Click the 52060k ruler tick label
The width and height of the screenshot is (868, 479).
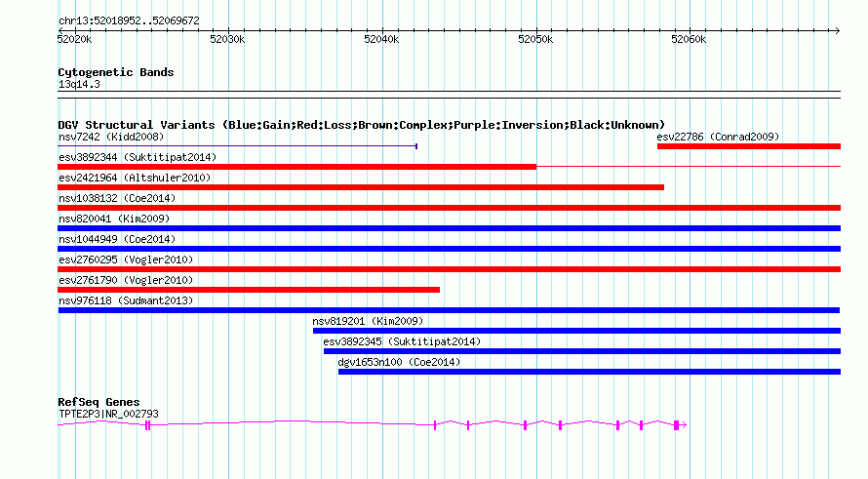pyautogui.click(x=689, y=40)
